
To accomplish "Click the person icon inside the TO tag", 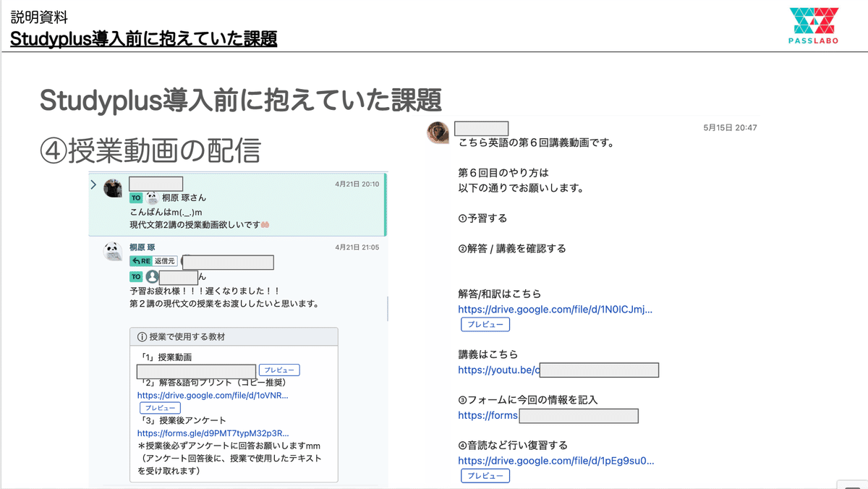I will pyautogui.click(x=151, y=276).
